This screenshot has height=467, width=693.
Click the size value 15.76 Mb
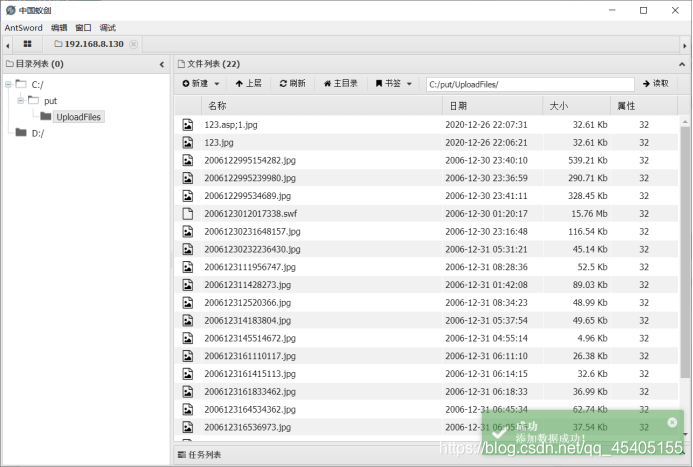[589, 214]
